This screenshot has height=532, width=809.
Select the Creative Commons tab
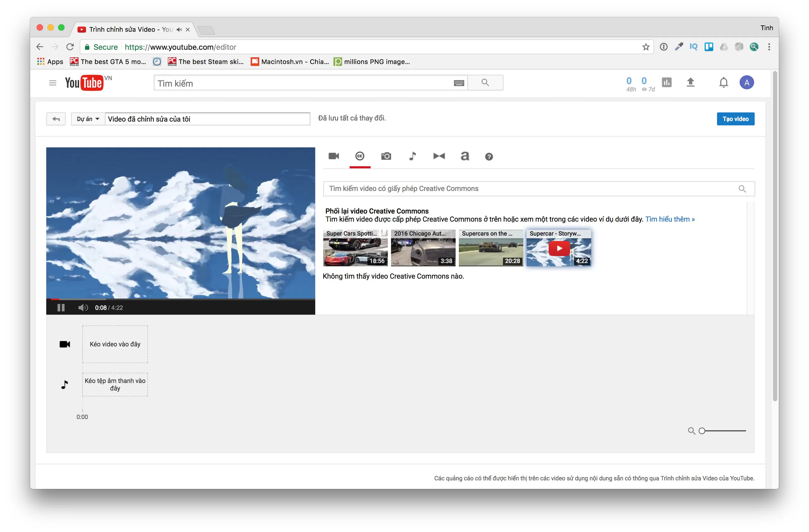(360, 156)
